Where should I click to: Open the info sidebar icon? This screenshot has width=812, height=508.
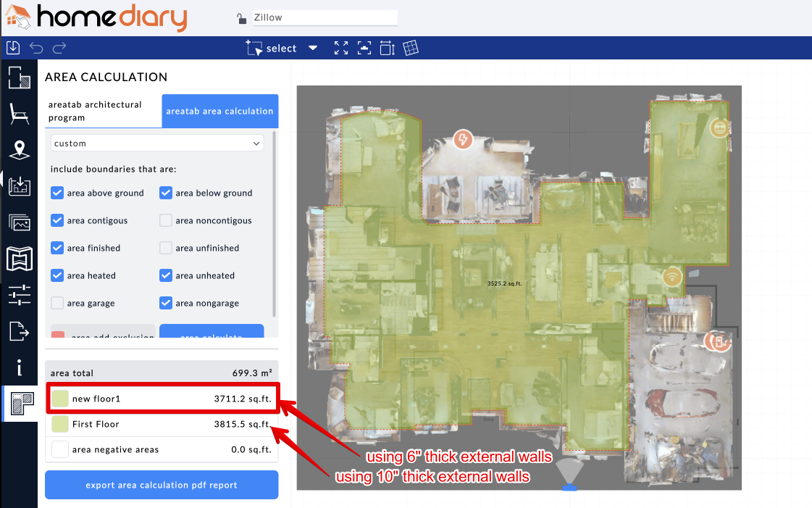(19, 367)
